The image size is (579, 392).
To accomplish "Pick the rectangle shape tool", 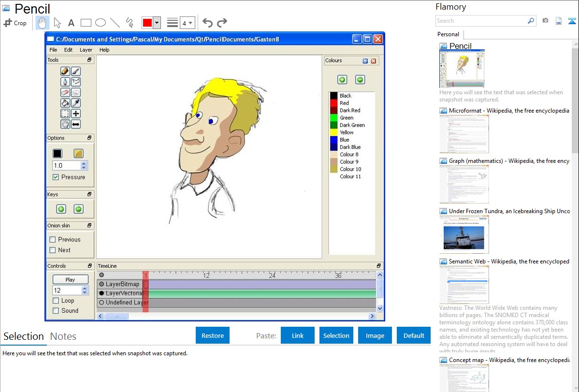I will coord(86,23).
